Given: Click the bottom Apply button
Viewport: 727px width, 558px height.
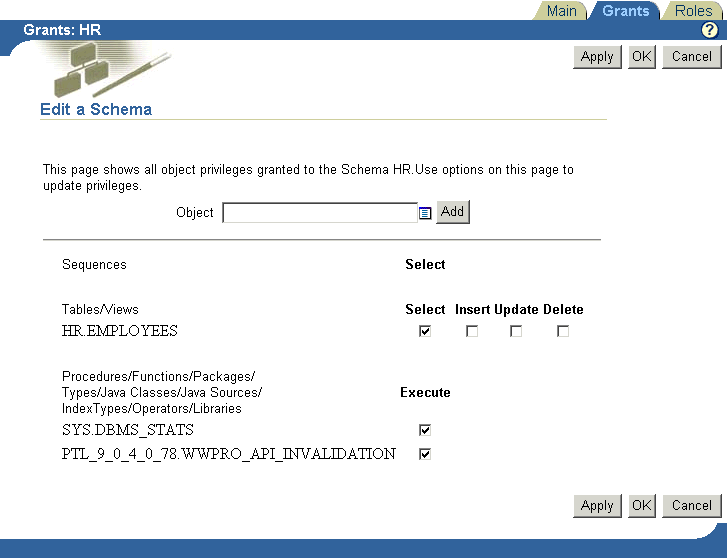Looking at the screenshot, I should [597, 506].
